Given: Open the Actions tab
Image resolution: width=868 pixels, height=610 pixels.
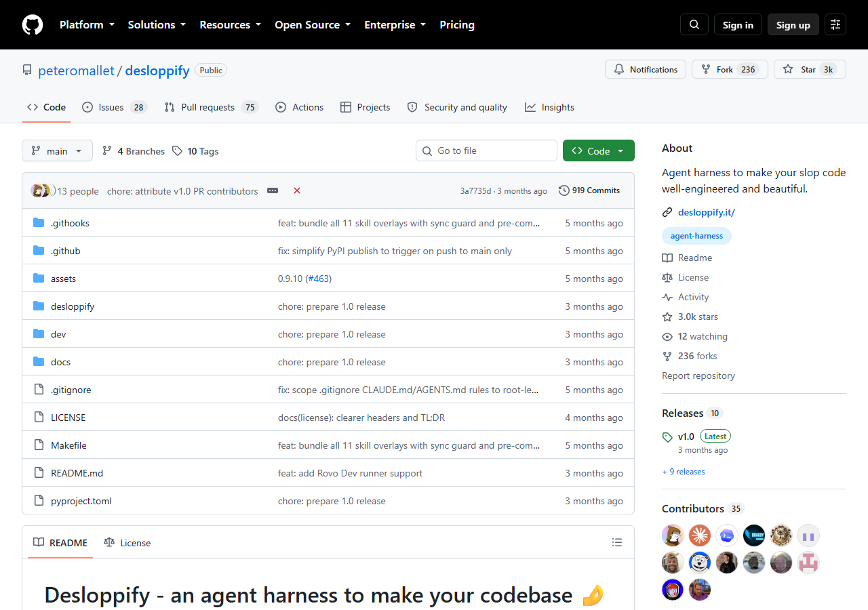Looking at the screenshot, I should pos(299,107).
